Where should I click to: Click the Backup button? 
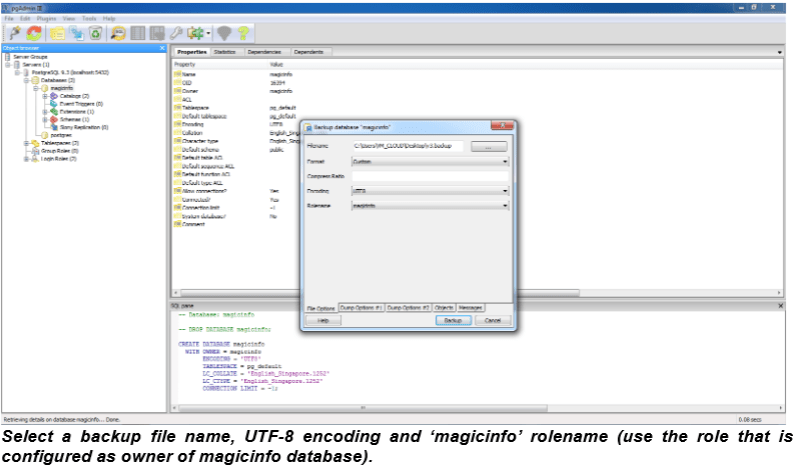453,320
